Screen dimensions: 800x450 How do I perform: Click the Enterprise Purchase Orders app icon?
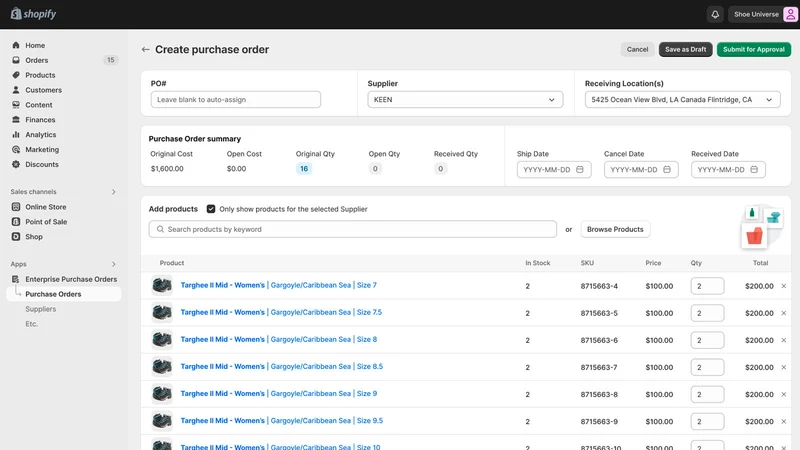pyautogui.click(x=16, y=279)
